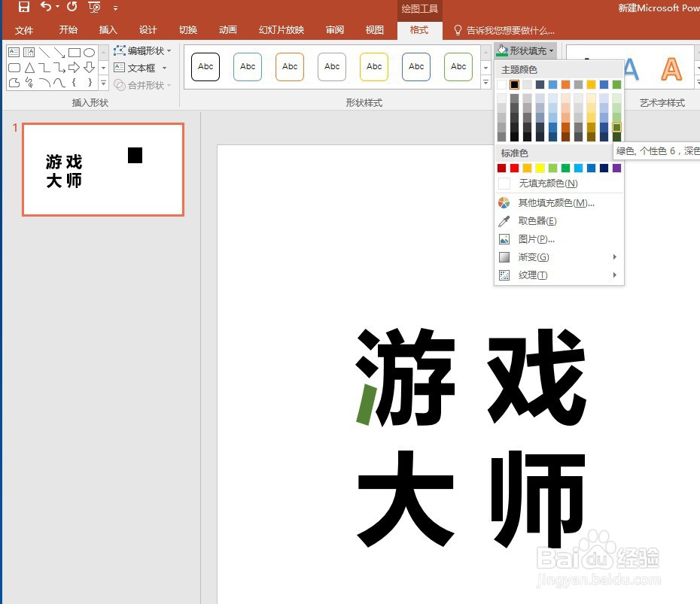This screenshot has height=604, width=700.
Task: Pick the arrow line shape
Action: (59, 52)
